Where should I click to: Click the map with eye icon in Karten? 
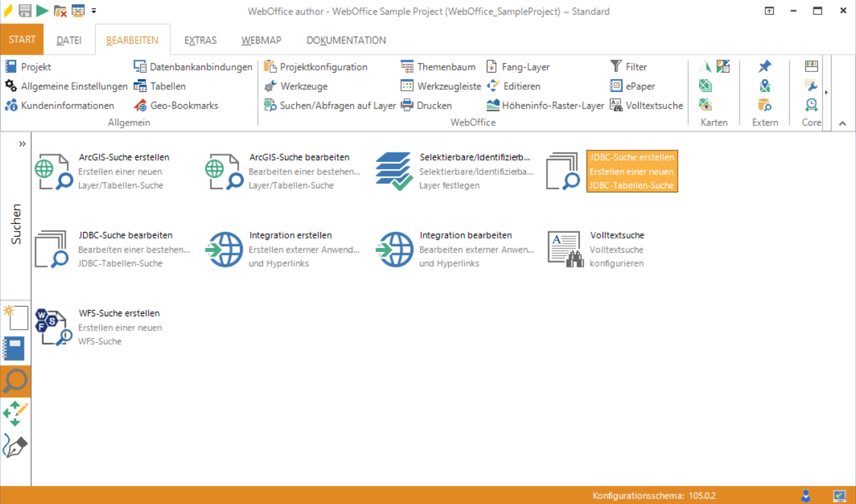pyautogui.click(x=706, y=105)
